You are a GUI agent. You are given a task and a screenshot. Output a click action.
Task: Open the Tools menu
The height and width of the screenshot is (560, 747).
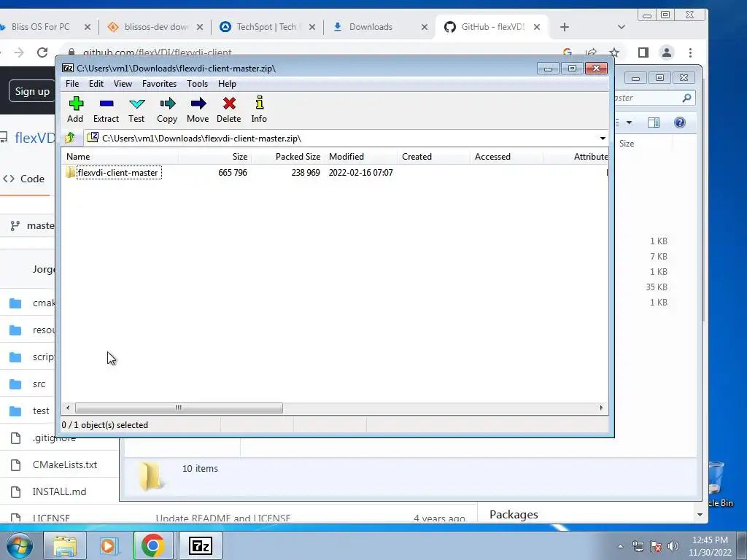[x=197, y=84]
